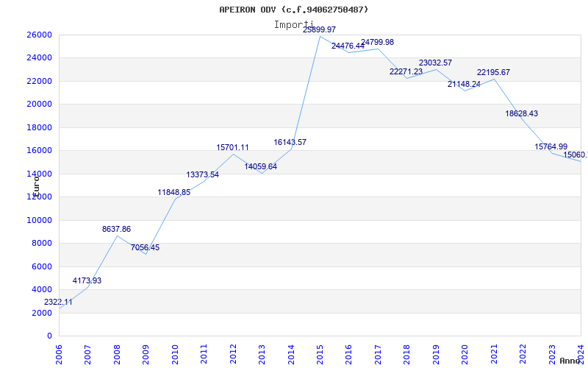This screenshot has width=588, height=368.
Task: Click the y-axis value 2000
Action: [x=42, y=313]
